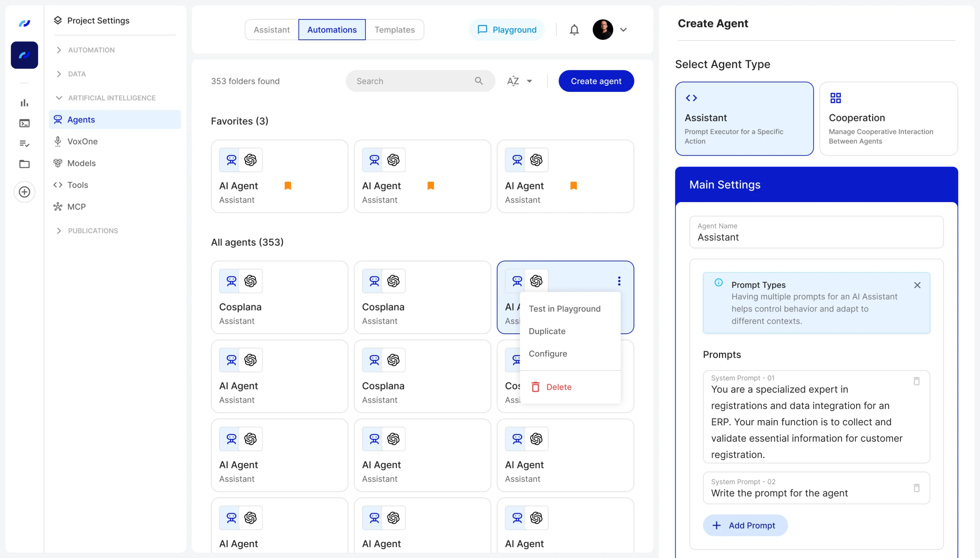Open the Playground button
The height and width of the screenshot is (558, 980).
[x=507, y=29]
